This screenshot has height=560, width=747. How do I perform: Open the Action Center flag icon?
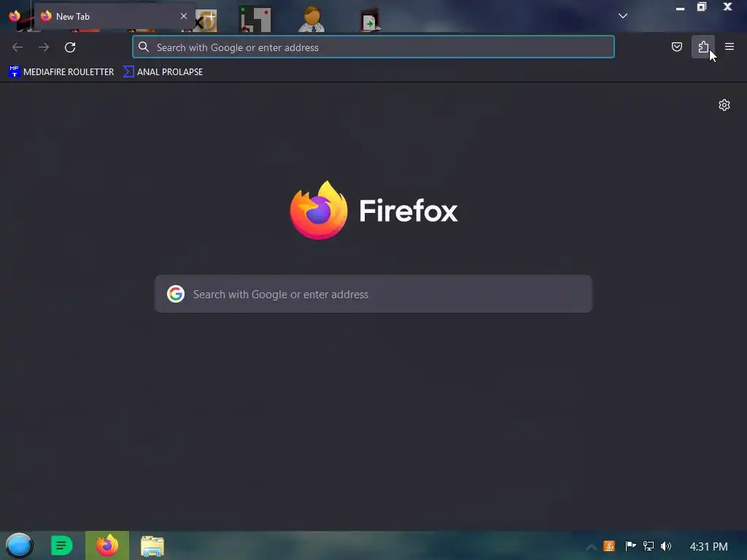tap(630, 545)
